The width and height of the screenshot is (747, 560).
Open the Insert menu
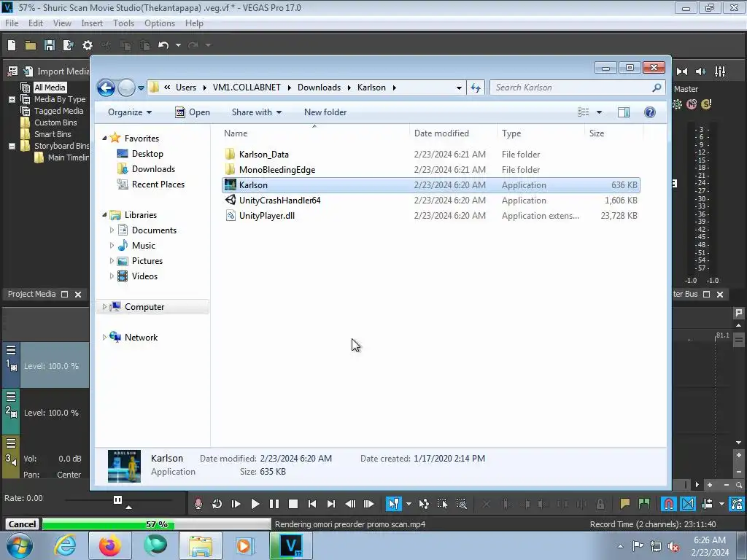92,23
